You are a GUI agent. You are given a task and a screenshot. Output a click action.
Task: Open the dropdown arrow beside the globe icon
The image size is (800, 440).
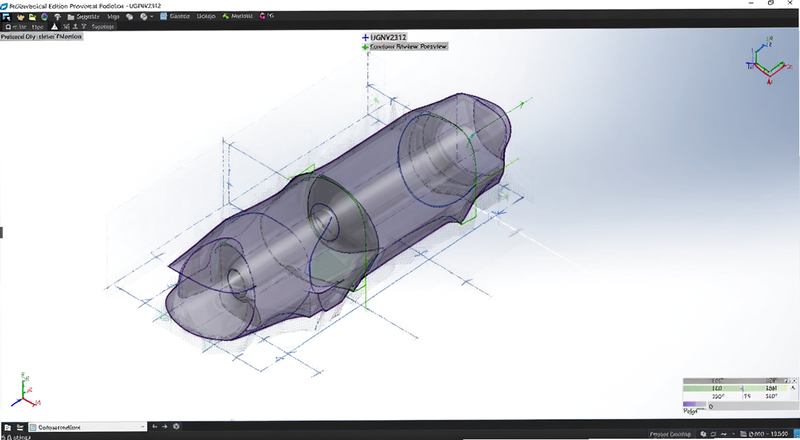click(x=152, y=16)
